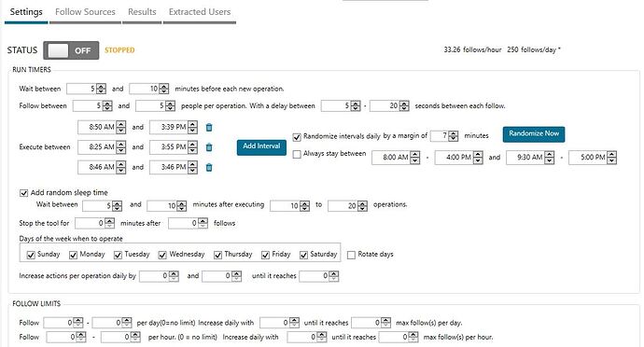Screen dimensions: 644x347
Task: Uncheck Randomize intervals daily
Action: (297, 137)
